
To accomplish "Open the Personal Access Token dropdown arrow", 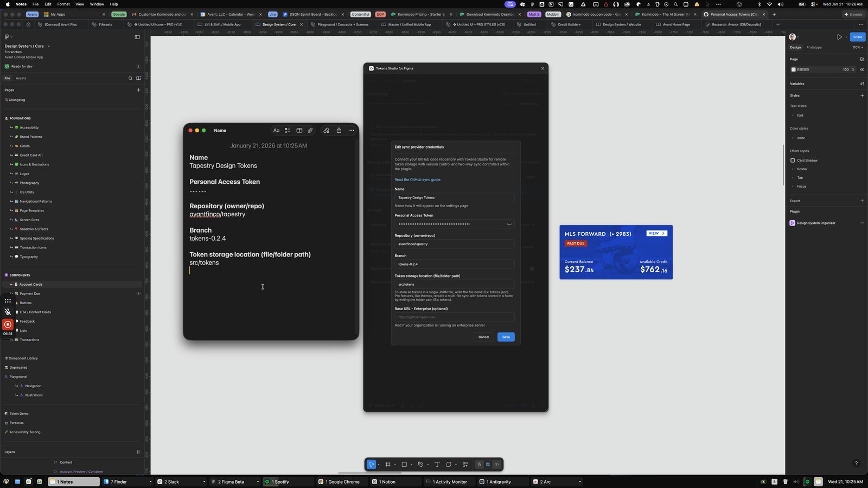I will point(509,224).
